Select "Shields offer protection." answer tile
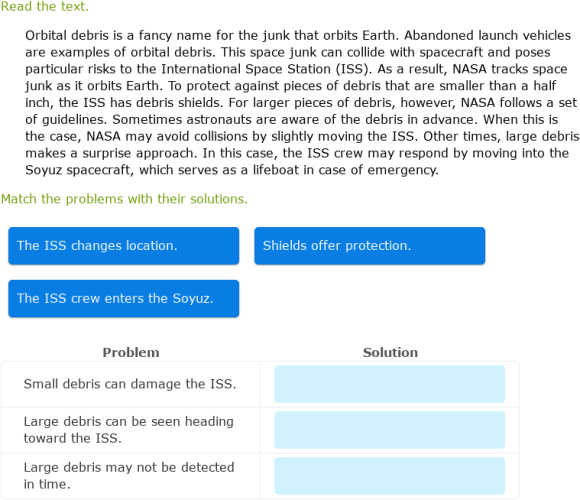The width and height of the screenshot is (580, 500). [370, 246]
